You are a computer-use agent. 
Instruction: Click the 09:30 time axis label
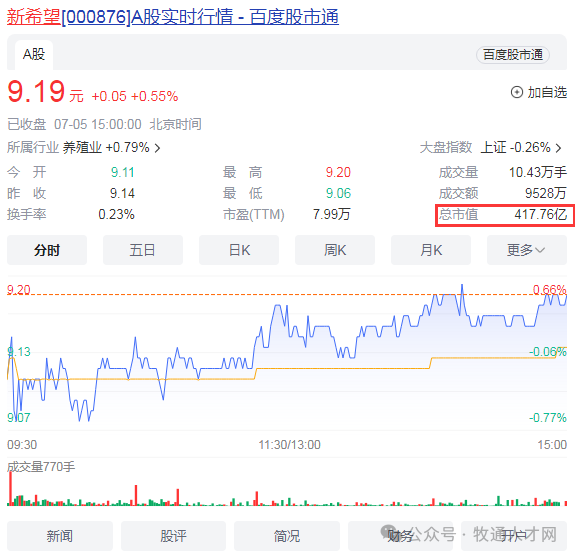tap(22, 445)
